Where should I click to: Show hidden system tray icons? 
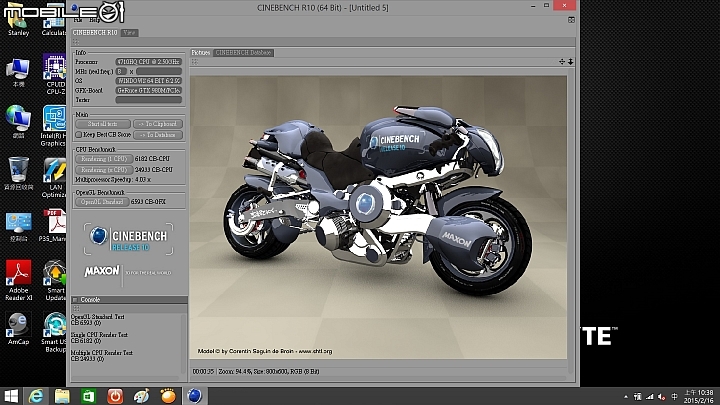(x=625, y=397)
